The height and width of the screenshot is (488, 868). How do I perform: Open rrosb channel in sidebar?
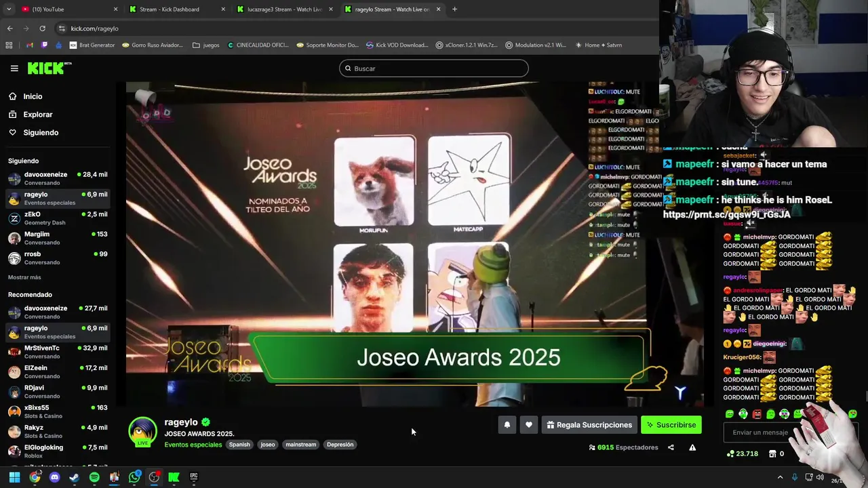pyautogui.click(x=58, y=258)
